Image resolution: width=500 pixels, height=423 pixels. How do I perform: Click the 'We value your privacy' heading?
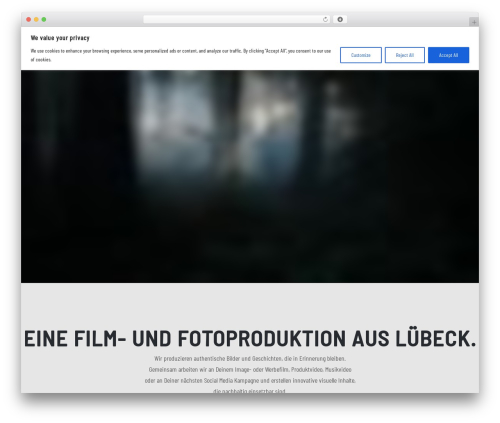tap(60, 38)
